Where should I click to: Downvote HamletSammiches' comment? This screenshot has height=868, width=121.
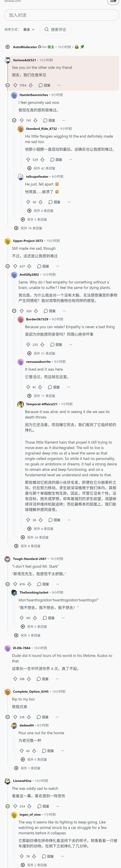[x=35, y=120]
